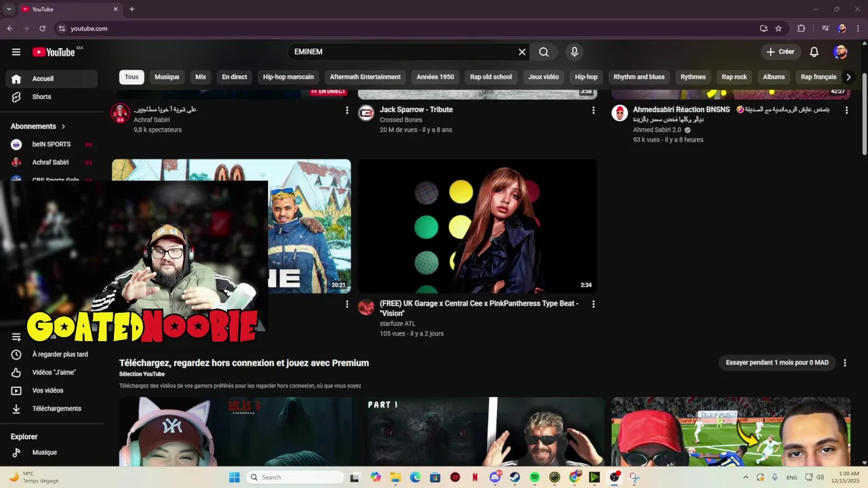868x488 pixels.
Task: Go to Accueil in sidebar
Action: tap(52, 79)
